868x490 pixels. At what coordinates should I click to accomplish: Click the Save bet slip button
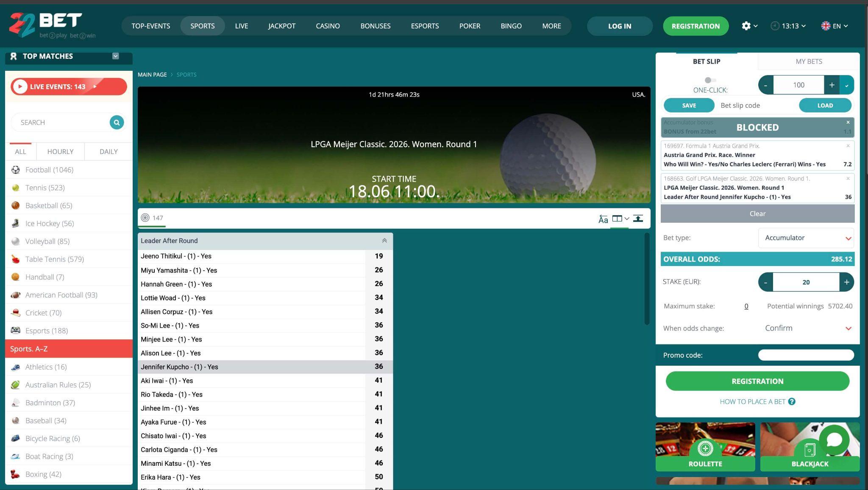pyautogui.click(x=689, y=105)
